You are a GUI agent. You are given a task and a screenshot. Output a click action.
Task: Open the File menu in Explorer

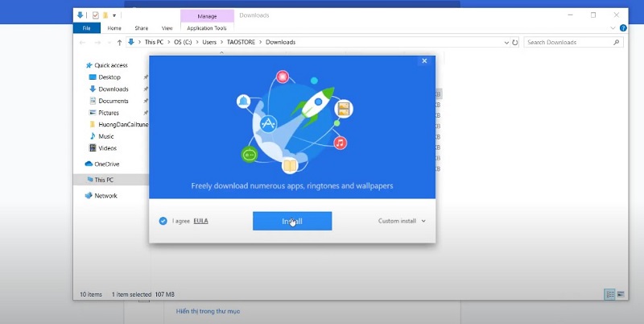pos(87,28)
